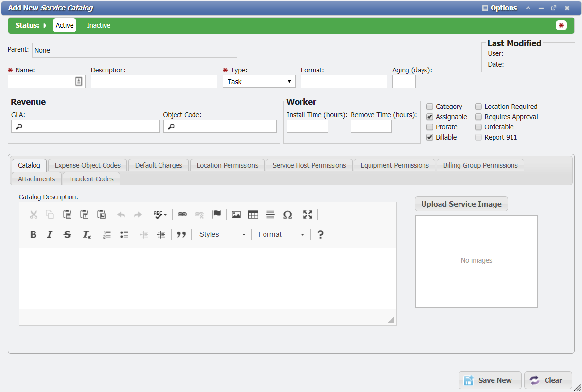582x392 pixels.
Task: Switch to the Incident Codes tab
Action: (91, 178)
